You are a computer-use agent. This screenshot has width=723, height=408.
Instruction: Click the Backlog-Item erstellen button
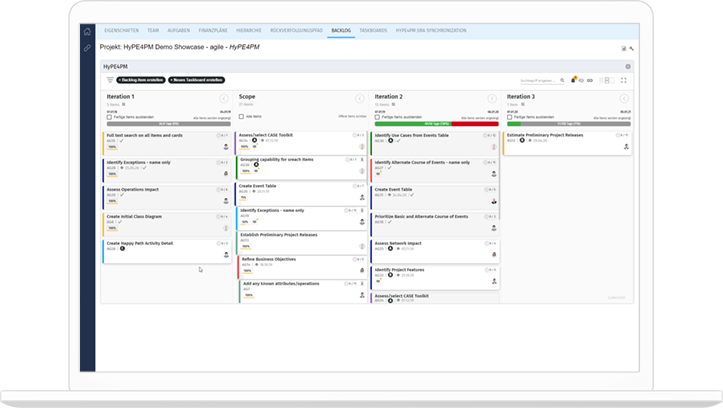(x=140, y=79)
